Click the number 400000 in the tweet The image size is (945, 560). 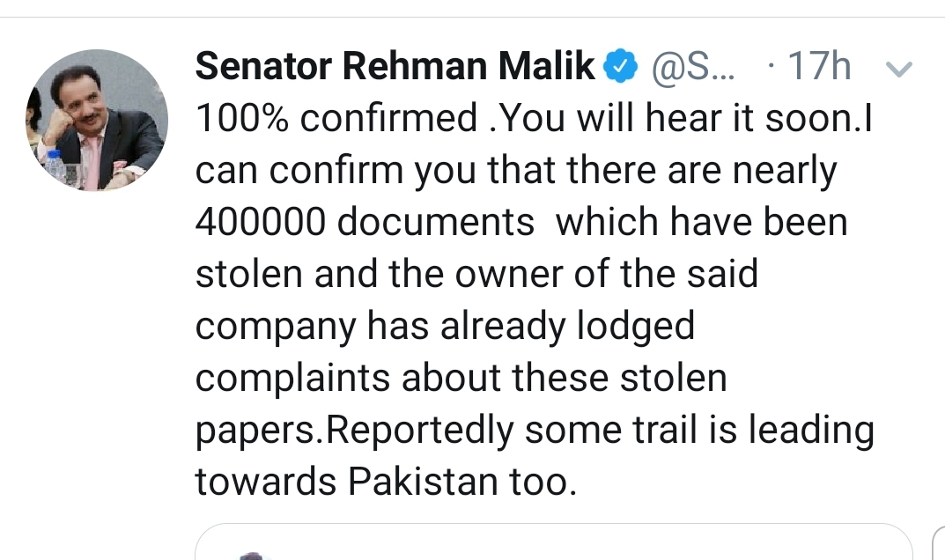click(x=261, y=222)
